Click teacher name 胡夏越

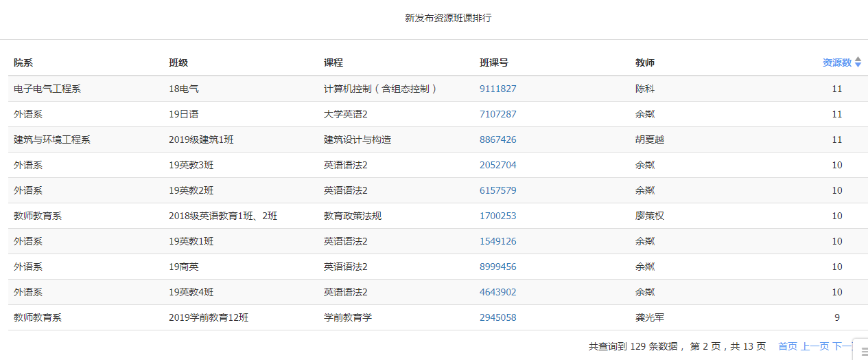(650, 139)
